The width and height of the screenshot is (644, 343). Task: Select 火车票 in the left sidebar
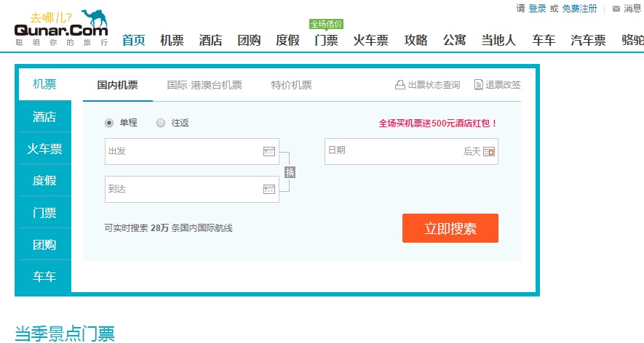(45, 148)
